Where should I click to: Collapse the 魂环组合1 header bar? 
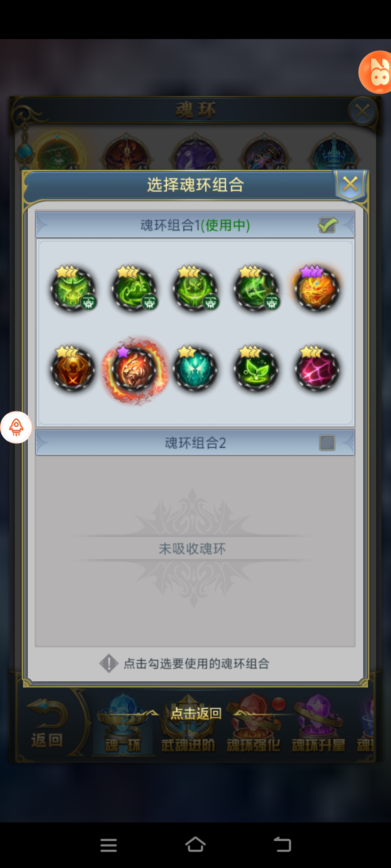(195, 225)
